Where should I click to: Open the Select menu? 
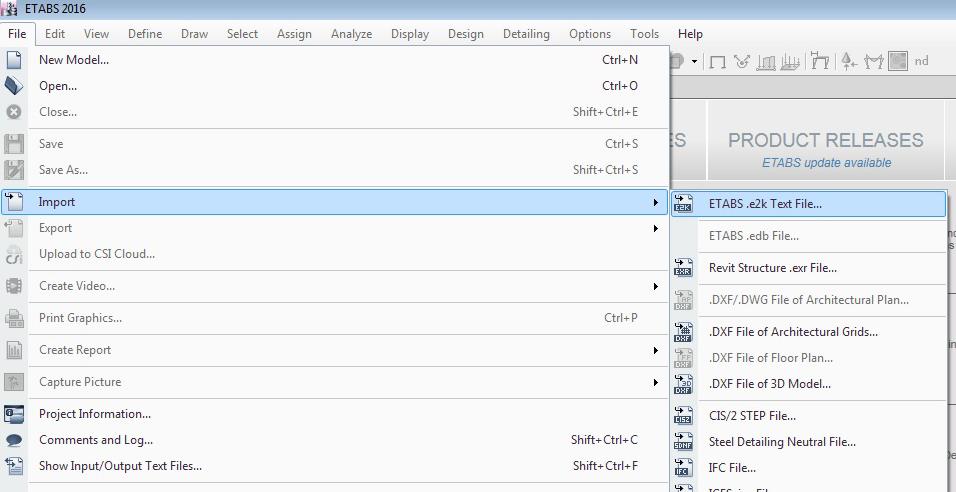tap(243, 34)
